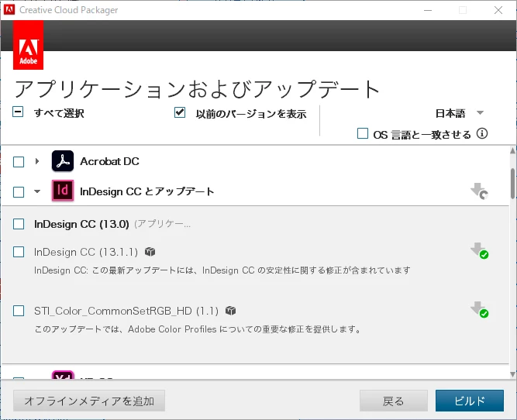517x420 pixels.
Task: Click the 戻る back button
Action: [394, 401]
